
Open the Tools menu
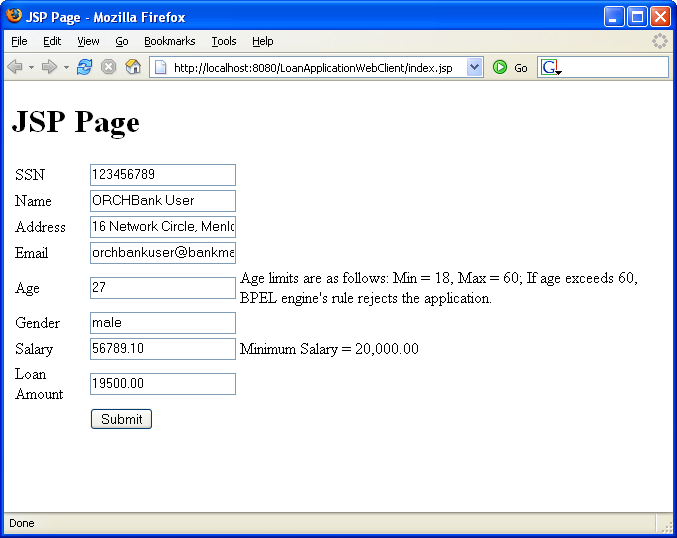(224, 41)
